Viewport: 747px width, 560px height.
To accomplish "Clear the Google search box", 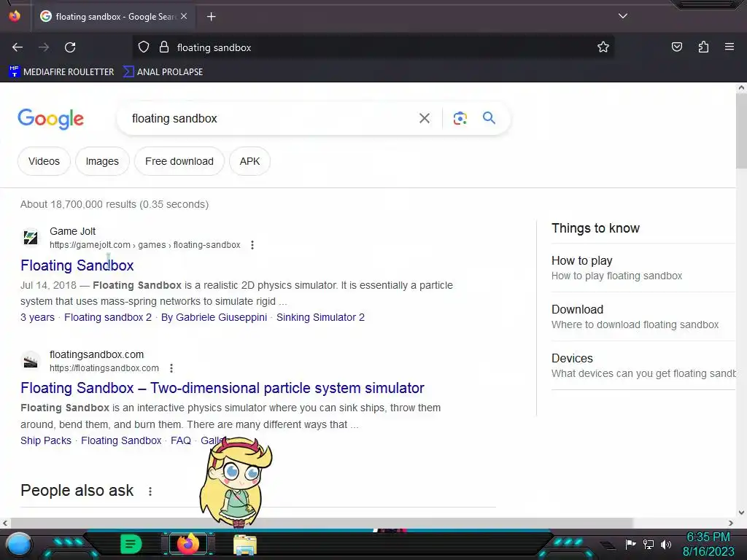I will coord(424,118).
